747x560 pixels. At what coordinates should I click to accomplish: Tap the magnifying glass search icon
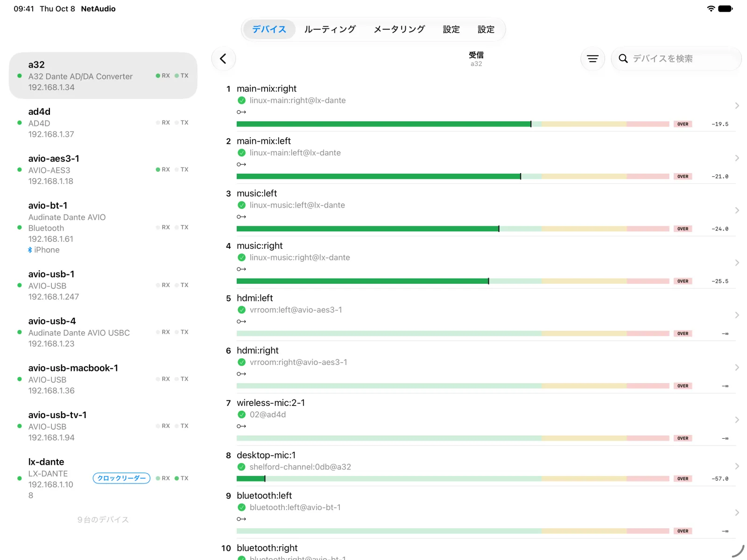[623, 59]
